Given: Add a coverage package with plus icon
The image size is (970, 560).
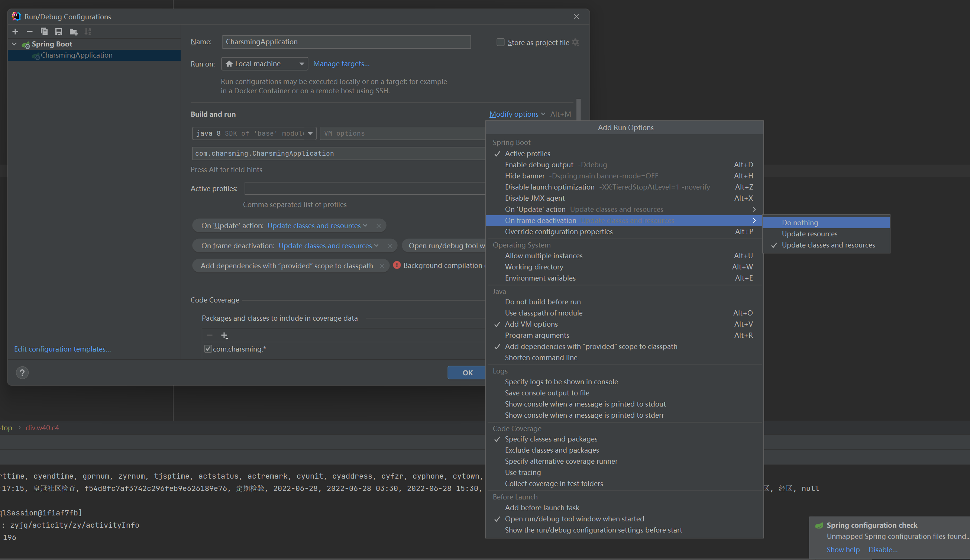Looking at the screenshot, I should [224, 336].
